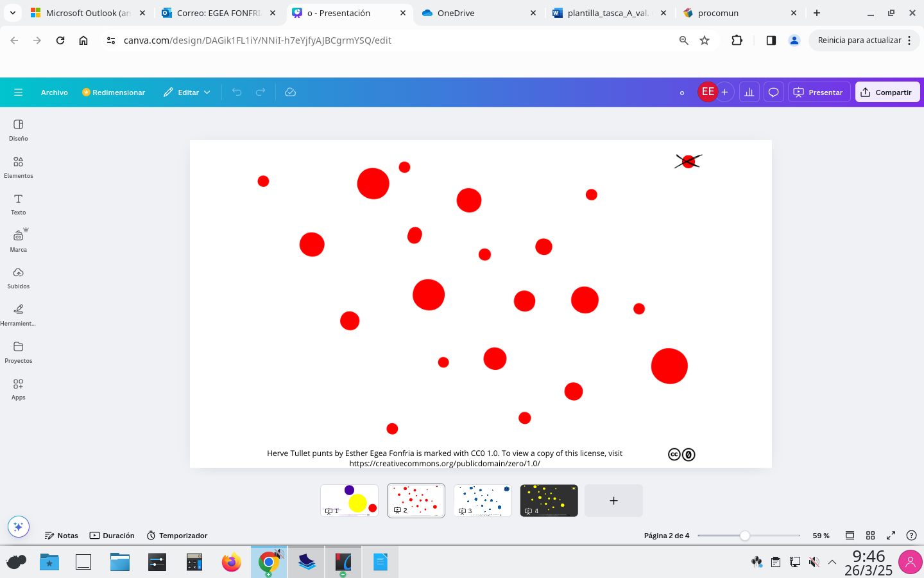924x578 pixels.
Task: Select the page 4 thumbnail
Action: pos(549,500)
